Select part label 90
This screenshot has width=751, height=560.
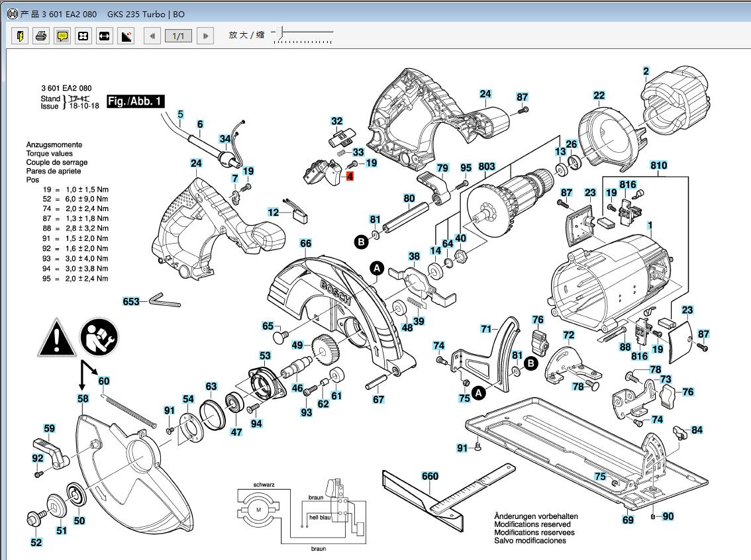coord(668,516)
